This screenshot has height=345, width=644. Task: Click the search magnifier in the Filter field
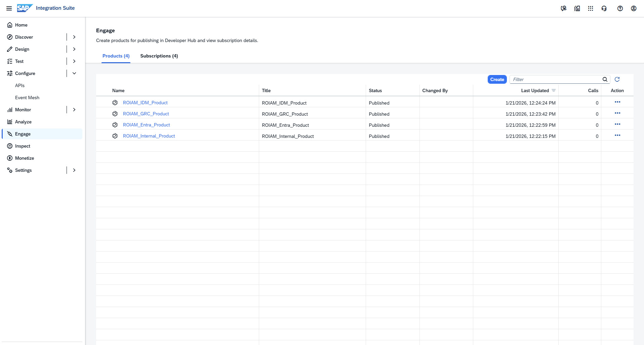click(605, 79)
